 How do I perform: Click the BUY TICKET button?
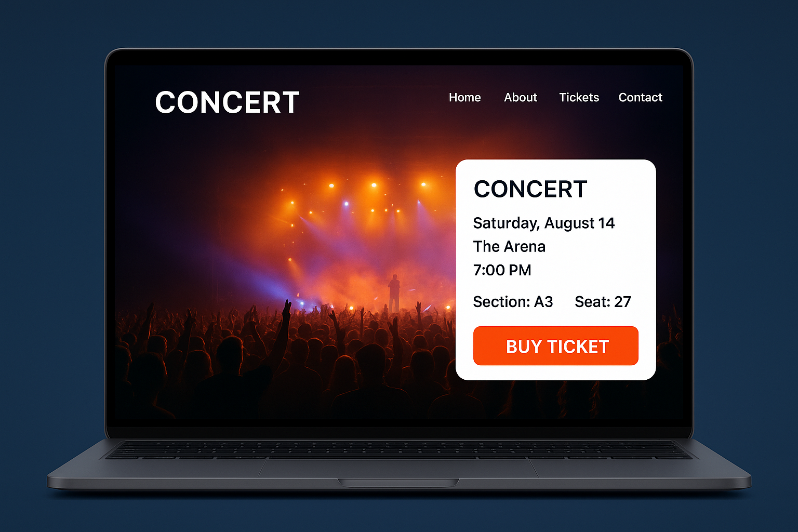(556, 346)
